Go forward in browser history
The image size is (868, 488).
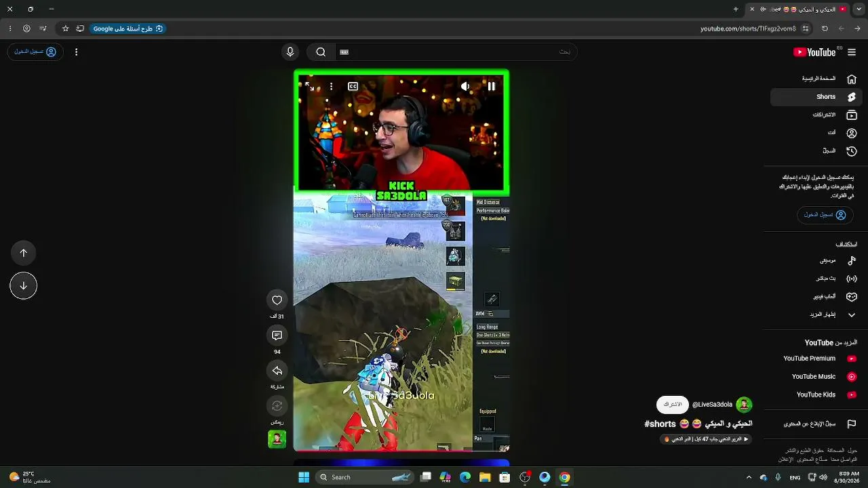click(842, 28)
